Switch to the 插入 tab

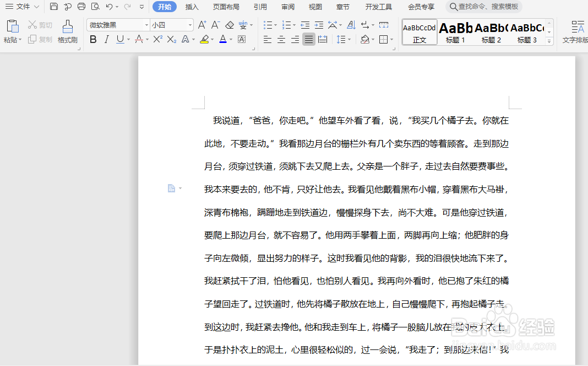[x=192, y=7]
